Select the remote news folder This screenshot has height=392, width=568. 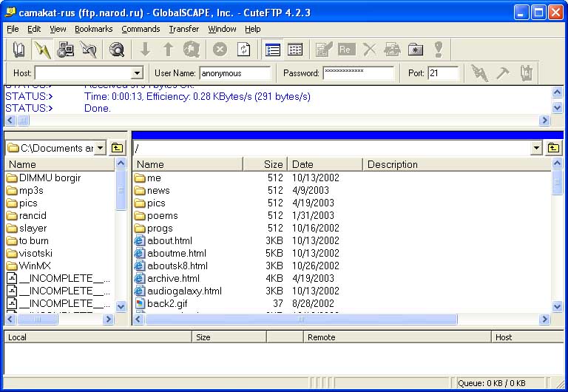pyautogui.click(x=152, y=190)
